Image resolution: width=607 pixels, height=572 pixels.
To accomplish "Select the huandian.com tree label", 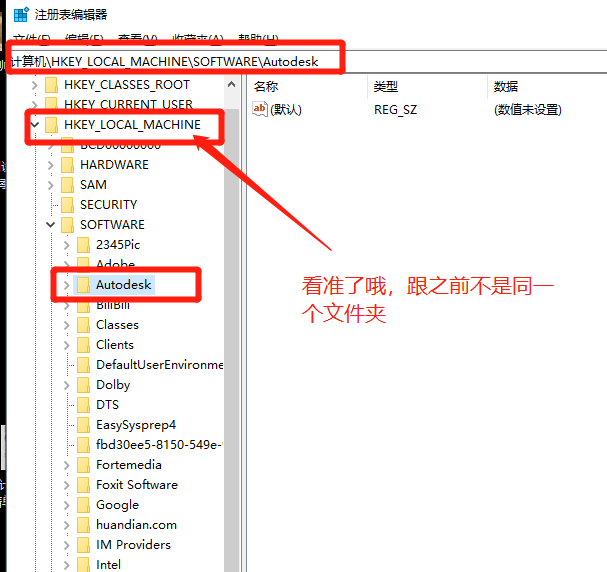I will 136,525.
